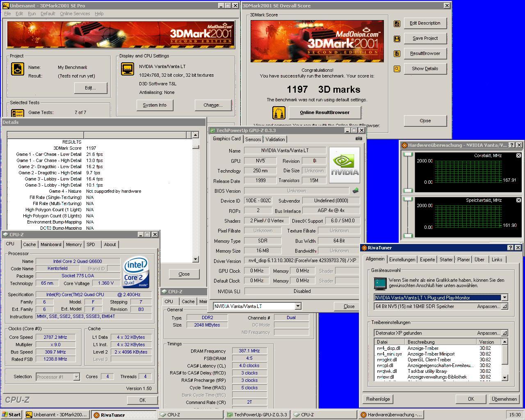Click the top slider handle of Coretakt graph

(408, 154)
